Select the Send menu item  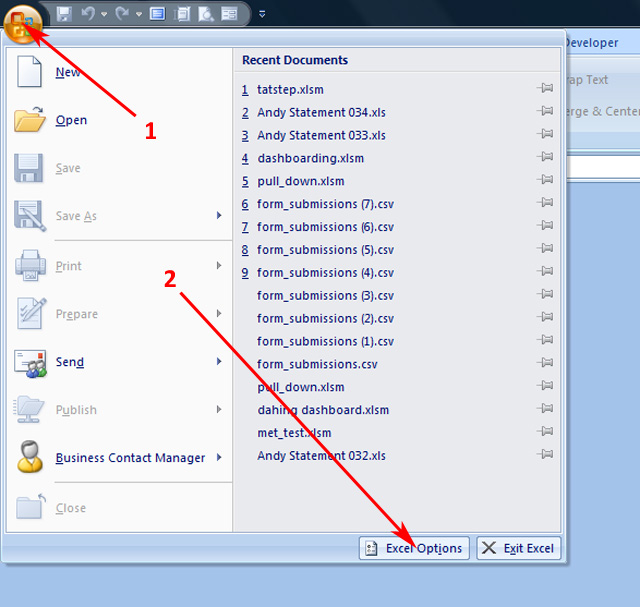70,362
